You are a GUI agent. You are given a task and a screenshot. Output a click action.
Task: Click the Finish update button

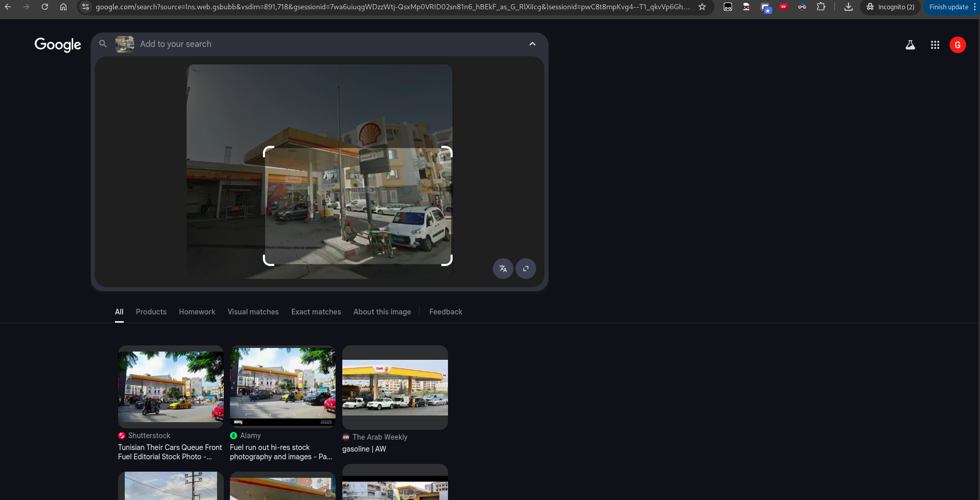(x=949, y=7)
